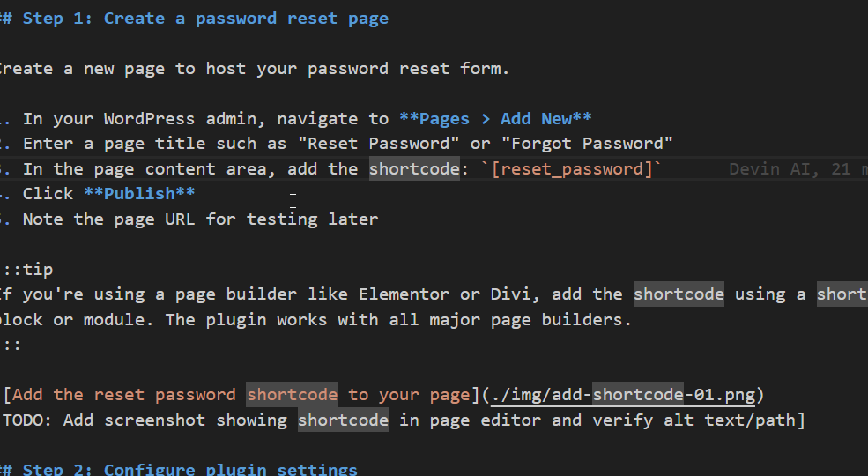
Task: Click the quoted "Forgot Password" text
Action: click(582, 144)
